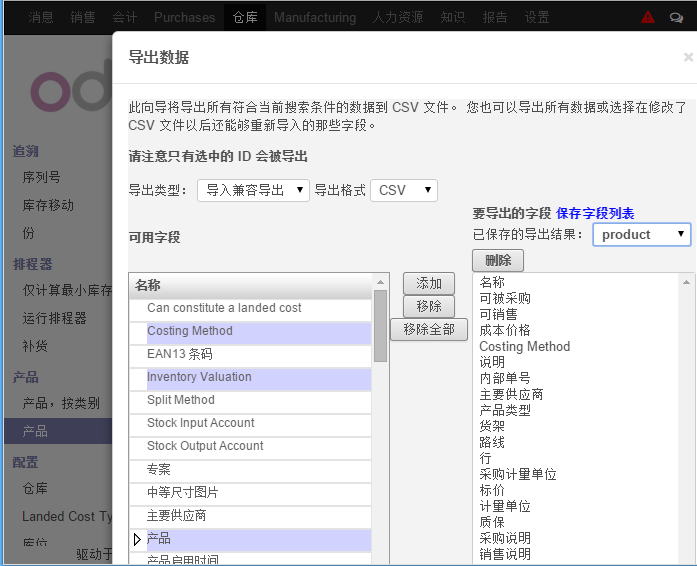Select Costing Method in available fields

190,331
